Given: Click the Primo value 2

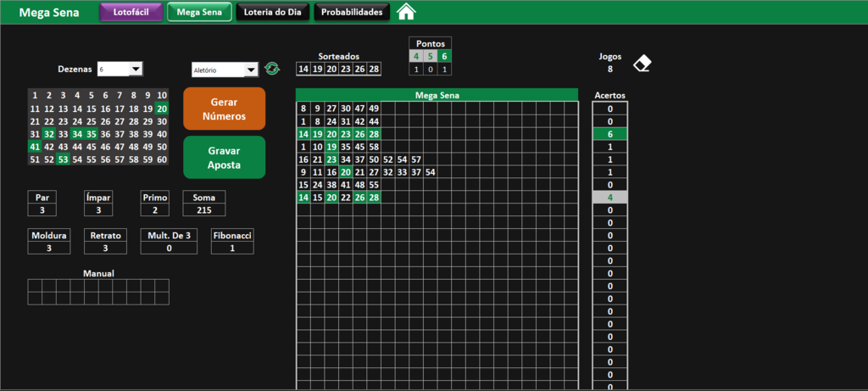Looking at the screenshot, I should [x=154, y=209].
